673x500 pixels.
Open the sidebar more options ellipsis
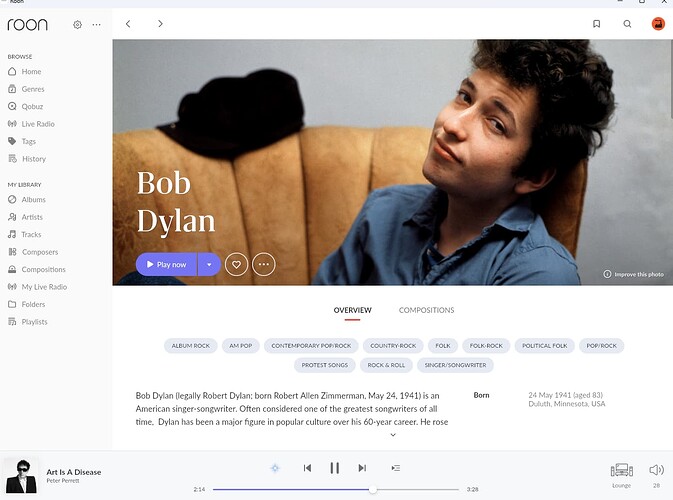click(97, 24)
